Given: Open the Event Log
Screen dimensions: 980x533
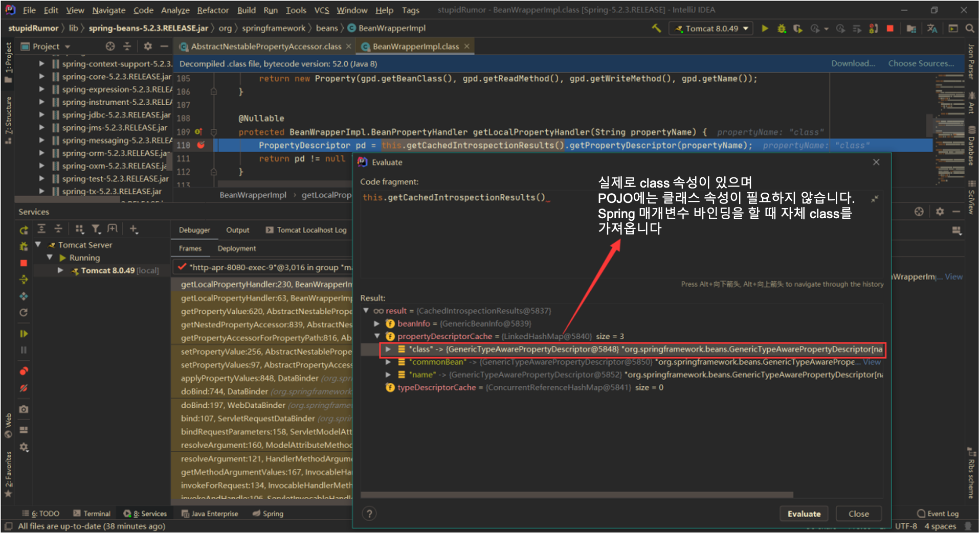Looking at the screenshot, I should [938, 514].
